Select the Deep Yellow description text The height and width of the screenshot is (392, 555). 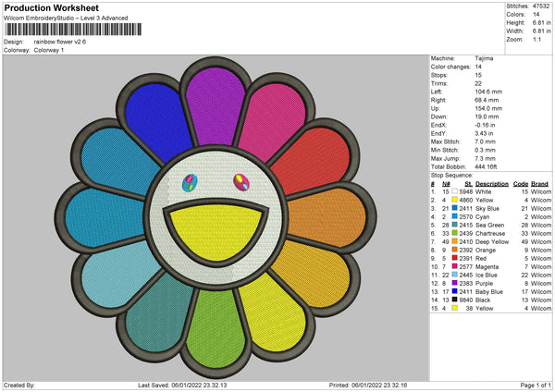tap(492, 242)
